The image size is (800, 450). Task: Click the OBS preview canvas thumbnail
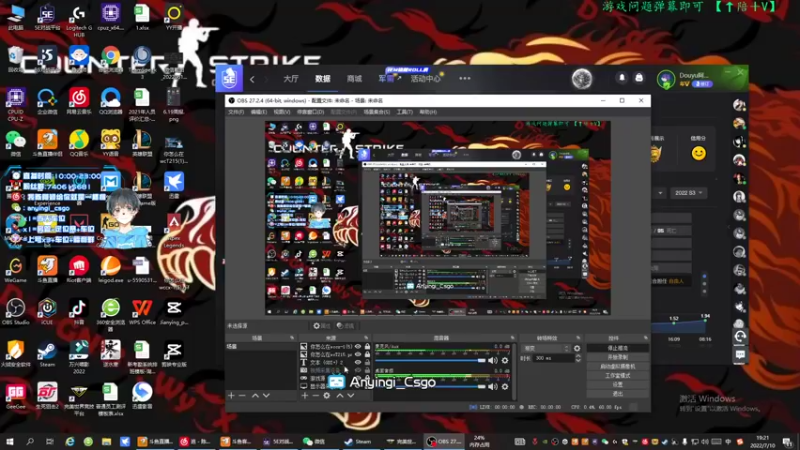pos(437,218)
